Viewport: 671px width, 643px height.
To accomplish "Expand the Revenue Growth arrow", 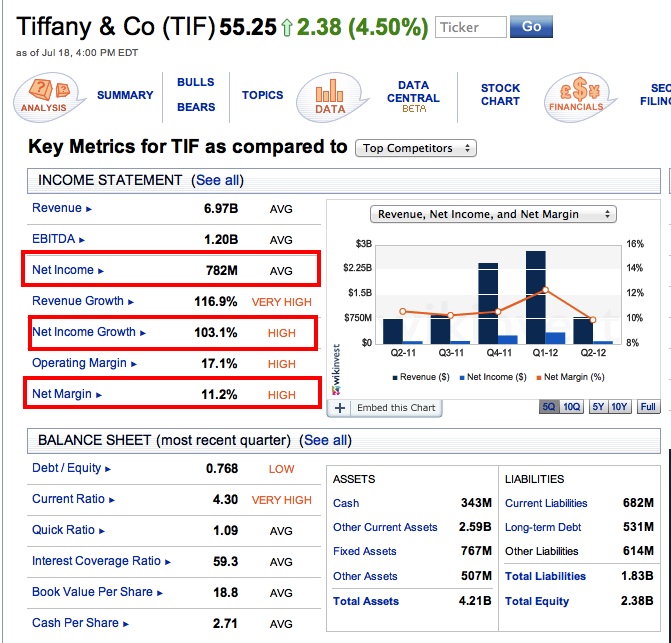I will (131, 302).
